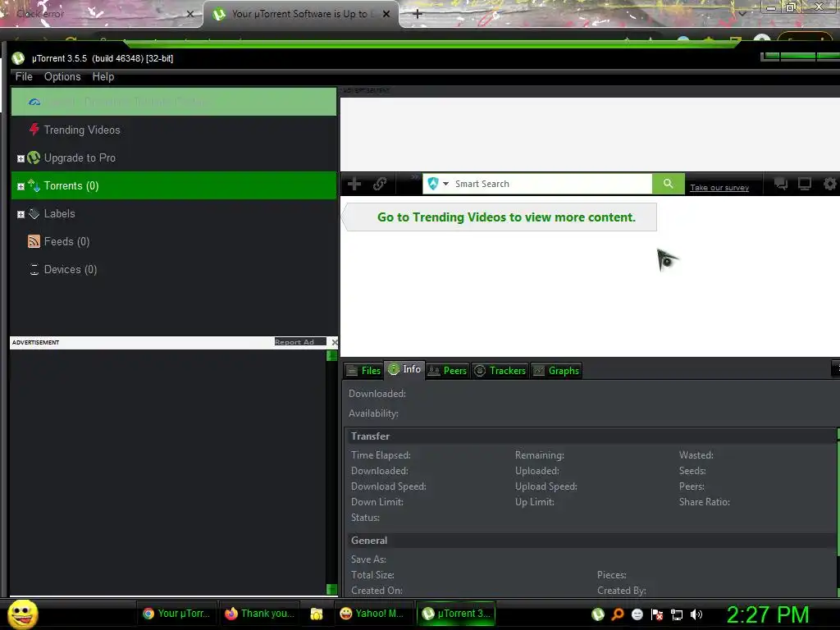Select Devices (0) in the sidebar
840x630 pixels.
[174, 269]
